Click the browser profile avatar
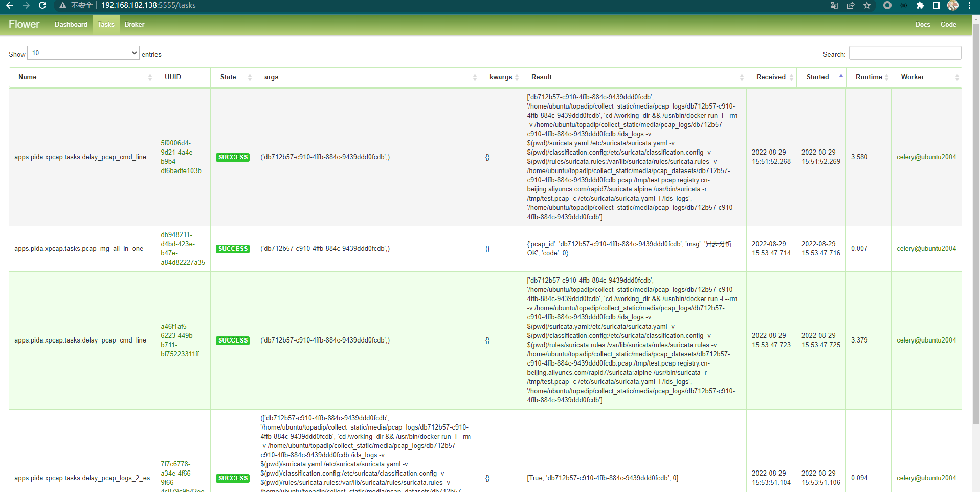The width and height of the screenshot is (980, 492). (x=953, y=6)
